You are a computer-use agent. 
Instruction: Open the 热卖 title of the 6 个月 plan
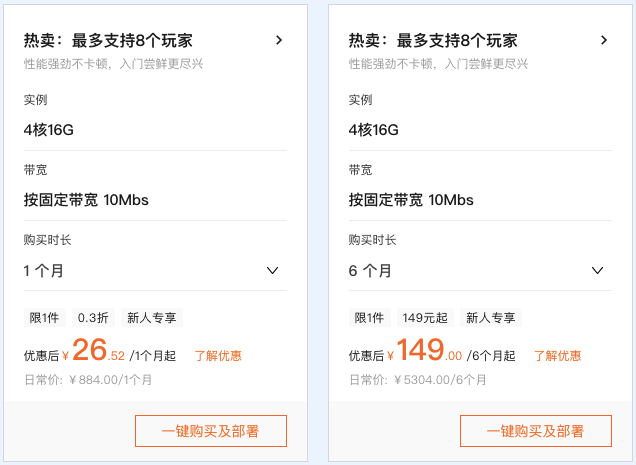(433, 41)
